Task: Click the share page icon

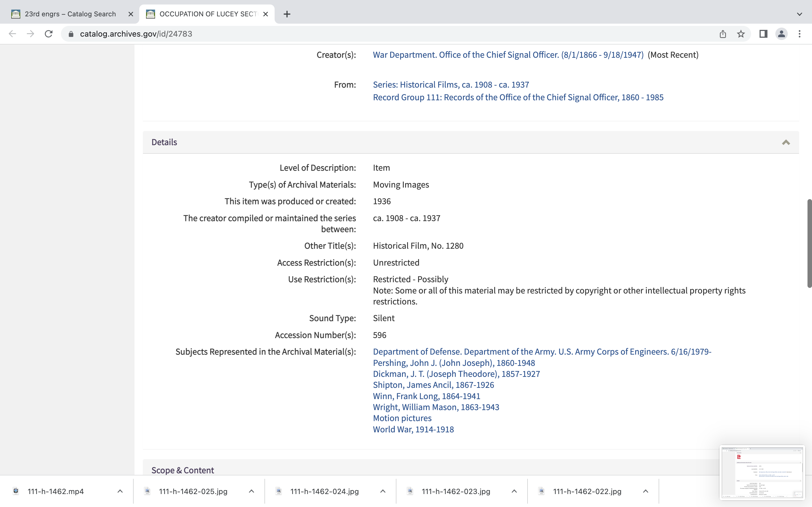Action: point(723,34)
